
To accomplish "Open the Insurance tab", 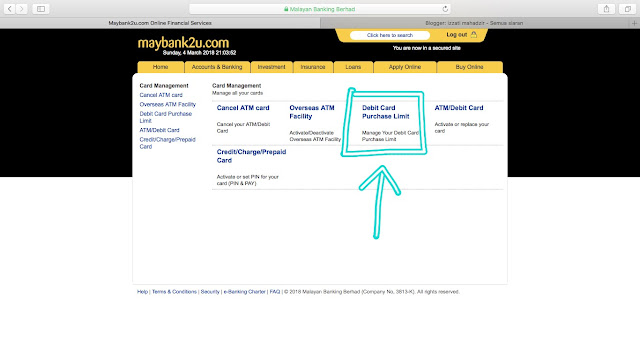I will click(x=313, y=67).
